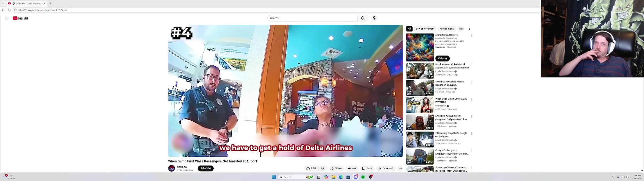Screen dimensions: 644x181
Task: Expand the tab list chevron
Action: click(3, 3)
